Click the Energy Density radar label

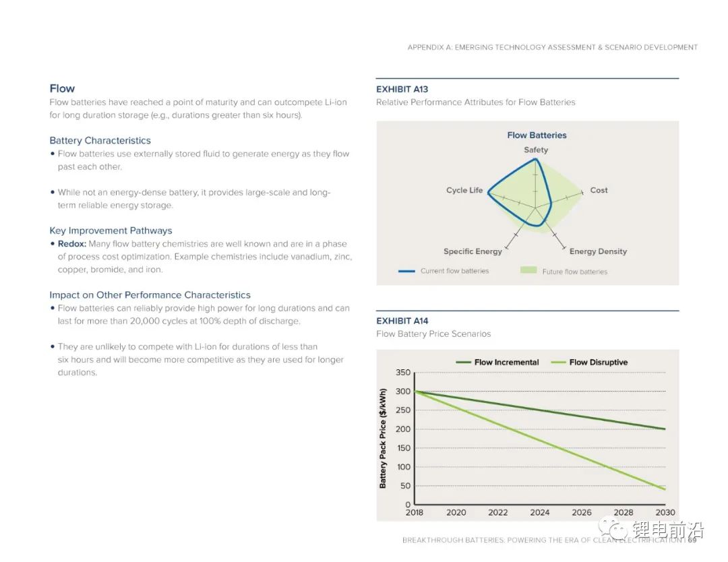point(598,251)
